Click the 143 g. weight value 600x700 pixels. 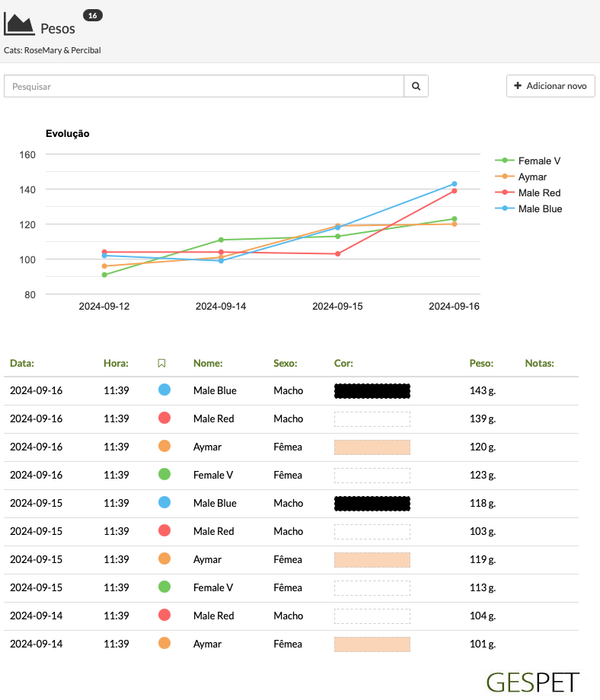pos(483,390)
